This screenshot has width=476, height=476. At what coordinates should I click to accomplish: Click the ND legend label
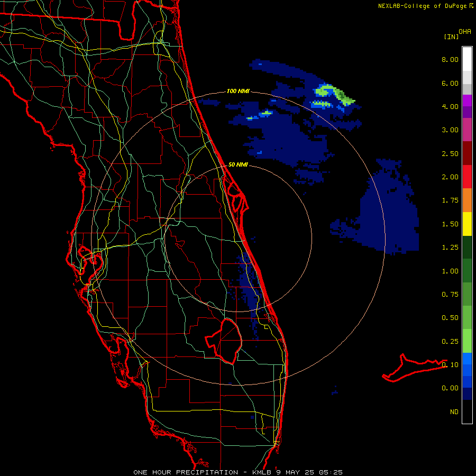pyautogui.click(x=454, y=412)
